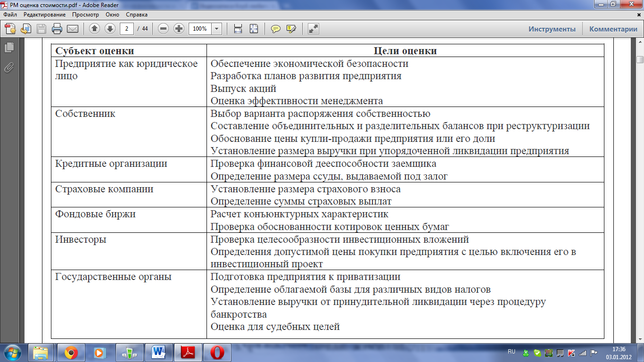The image size is (644, 362).
Task: Show page thumbnails panel in sidebar
Action: click(x=9, y=48)
